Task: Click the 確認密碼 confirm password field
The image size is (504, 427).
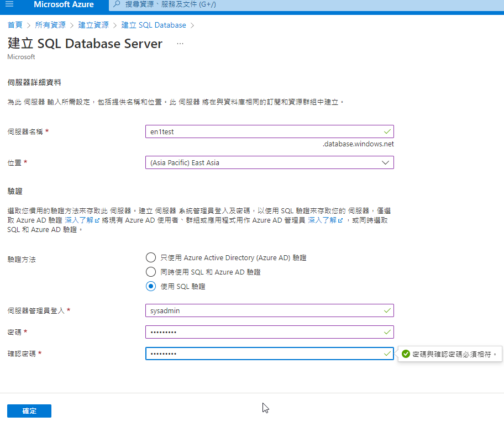Action: (269, 354)
